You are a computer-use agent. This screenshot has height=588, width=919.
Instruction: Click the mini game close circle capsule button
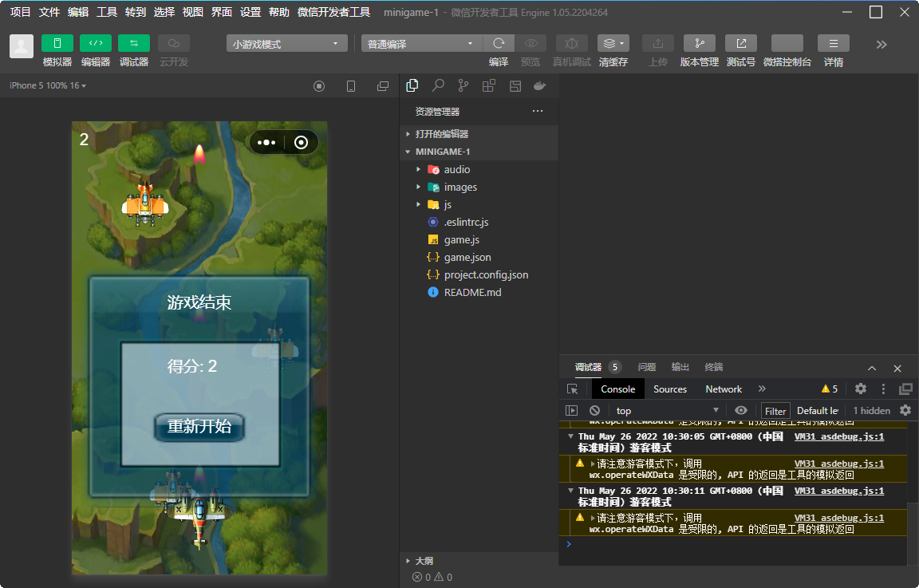(302, 143)
